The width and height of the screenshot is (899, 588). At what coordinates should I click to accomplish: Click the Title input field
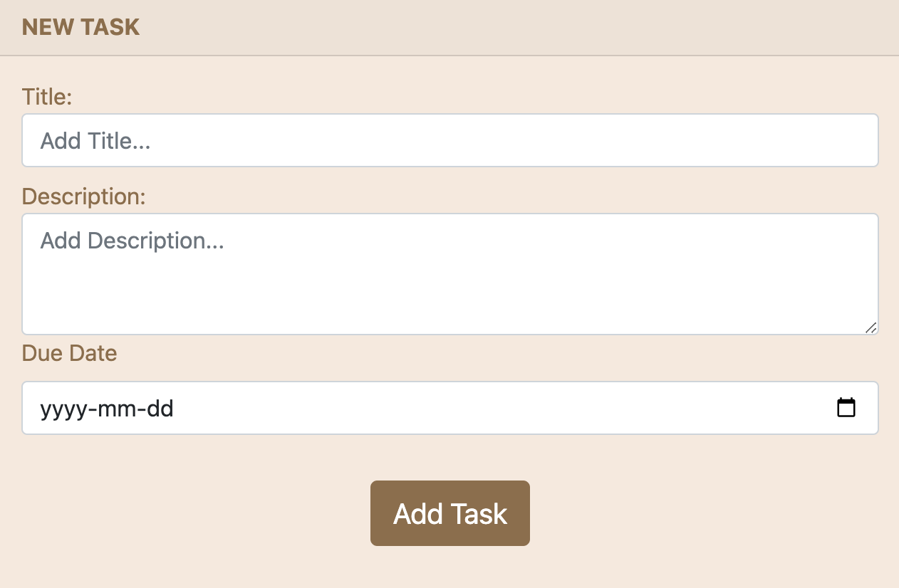(449, 140)
